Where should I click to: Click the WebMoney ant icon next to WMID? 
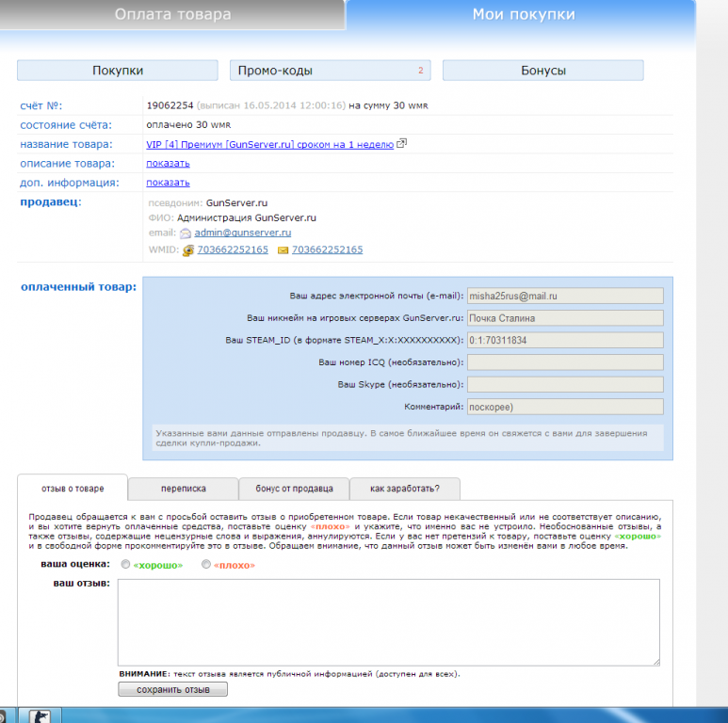click(x=188, y=250)
